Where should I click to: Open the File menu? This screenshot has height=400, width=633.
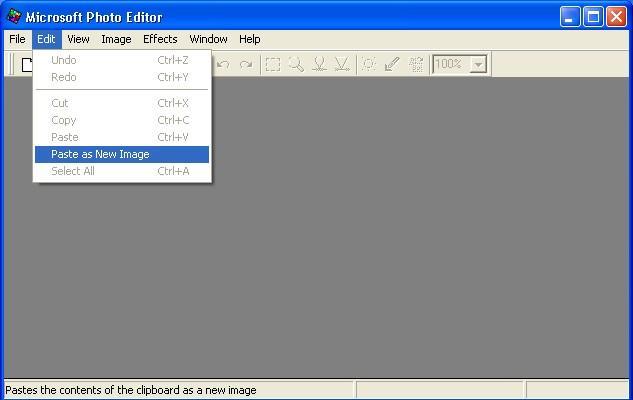point(17,39)
